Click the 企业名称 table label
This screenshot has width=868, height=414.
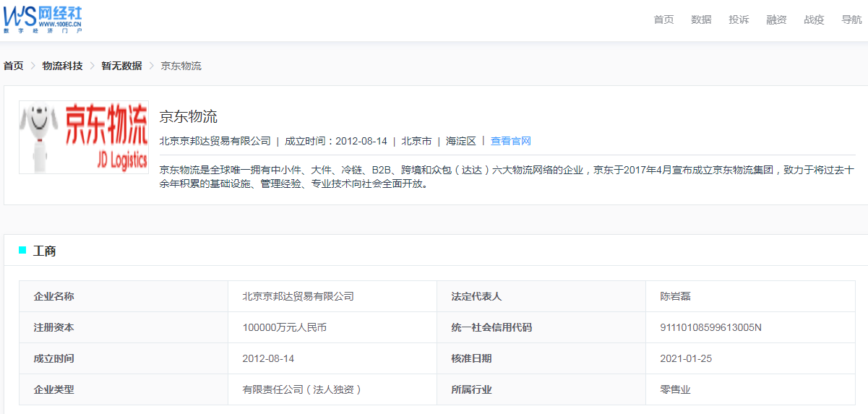click(53, 296)
